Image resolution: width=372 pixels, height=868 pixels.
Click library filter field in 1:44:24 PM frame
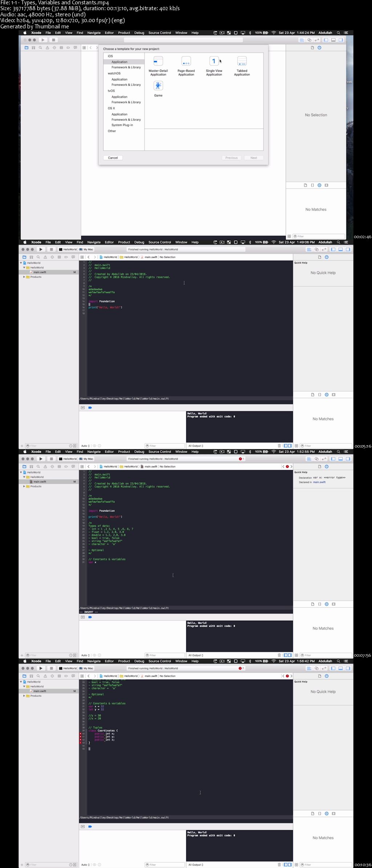[x=319, y=236]
